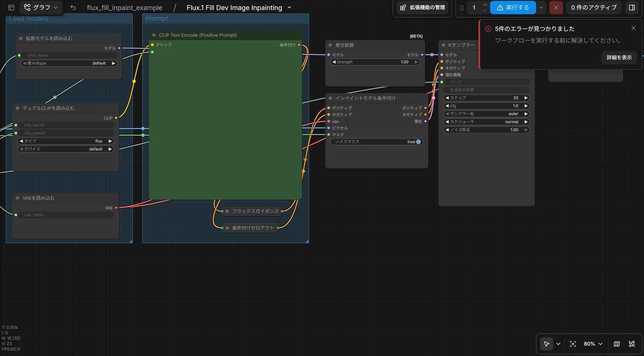644x356 pixels.
Task: Click the デバイス default field
Action: pos(66,149)
